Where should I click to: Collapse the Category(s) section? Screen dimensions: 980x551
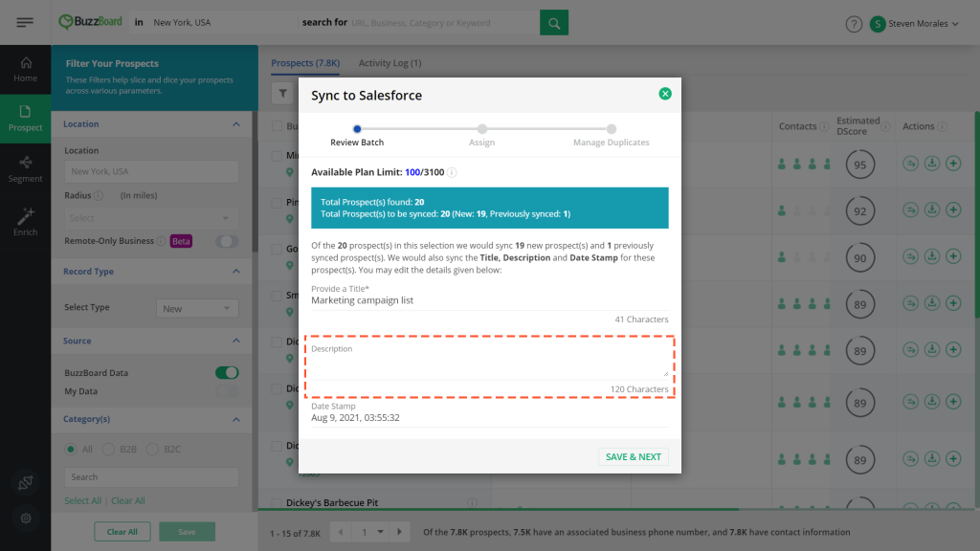click(x=236, y=419)
